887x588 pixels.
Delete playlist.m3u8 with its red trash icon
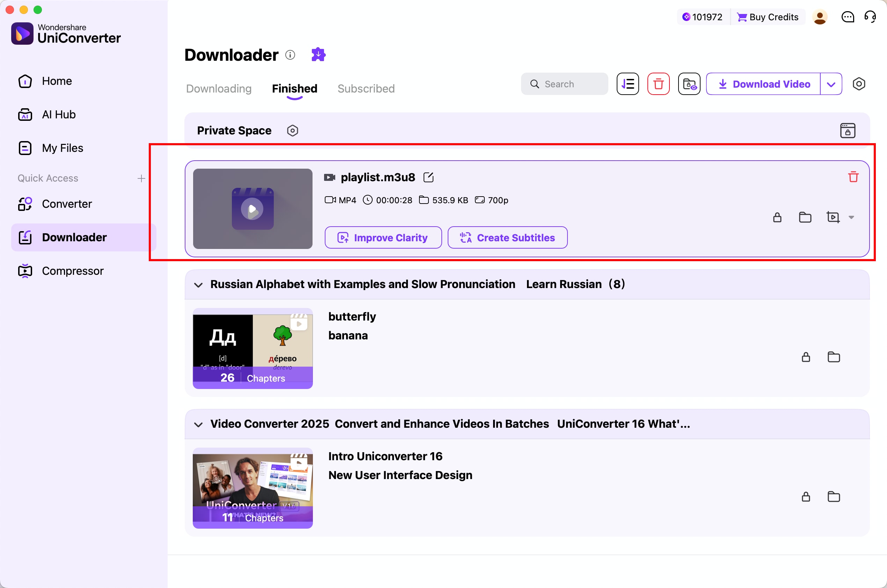[853, 177]
